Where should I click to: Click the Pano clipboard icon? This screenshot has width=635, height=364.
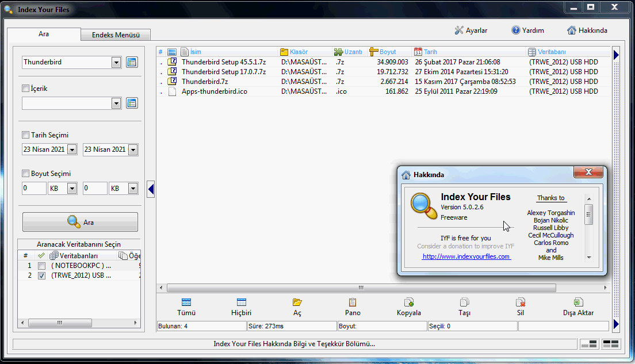point(353,302)
